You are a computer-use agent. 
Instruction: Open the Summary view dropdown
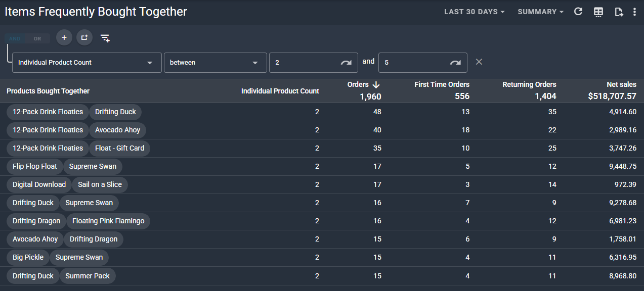coord(540,12)
